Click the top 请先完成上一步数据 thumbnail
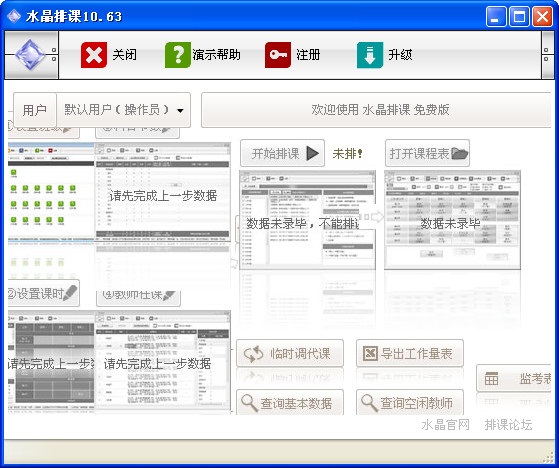This screenshot has width=559, height=468. [163, 192]
